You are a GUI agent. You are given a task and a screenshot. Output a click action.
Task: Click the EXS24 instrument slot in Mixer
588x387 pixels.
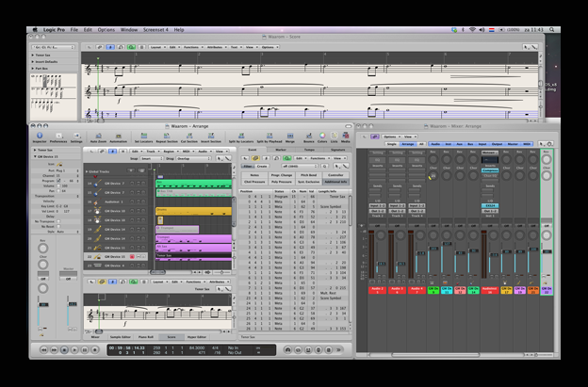point(490,206)
